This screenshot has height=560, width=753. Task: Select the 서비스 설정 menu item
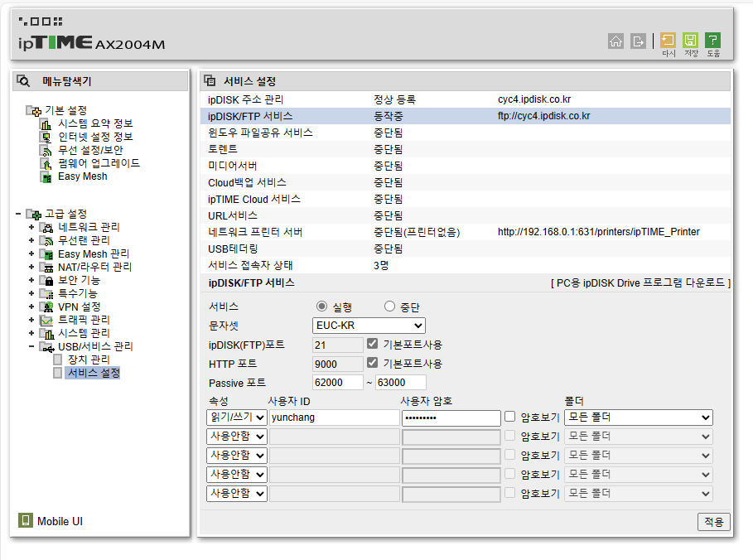click(93, 373)
